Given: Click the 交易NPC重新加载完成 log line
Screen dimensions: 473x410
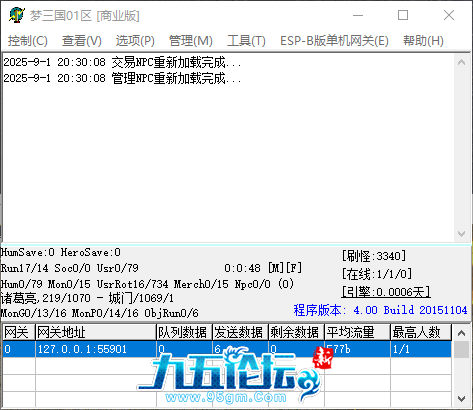Looking at the screenshot, I should [x=122, y=62].
